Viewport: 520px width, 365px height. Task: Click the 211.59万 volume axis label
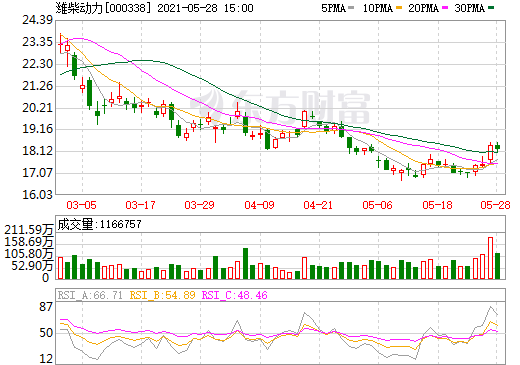coord(29,230)
